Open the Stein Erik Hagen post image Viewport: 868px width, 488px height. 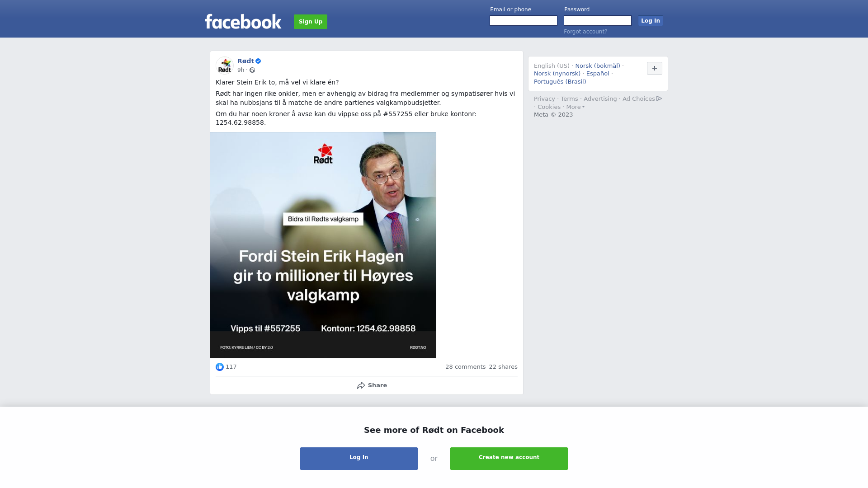323,245
